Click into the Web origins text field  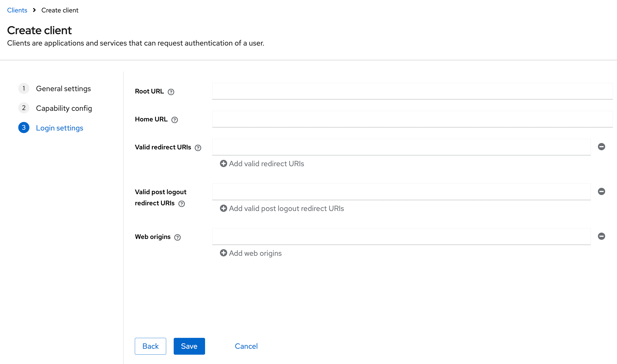(x=401, y=236)
